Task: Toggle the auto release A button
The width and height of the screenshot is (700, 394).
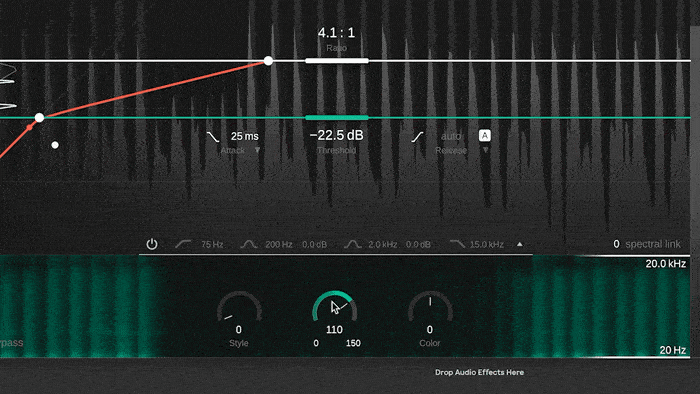Action: click(x=485, y=136)
